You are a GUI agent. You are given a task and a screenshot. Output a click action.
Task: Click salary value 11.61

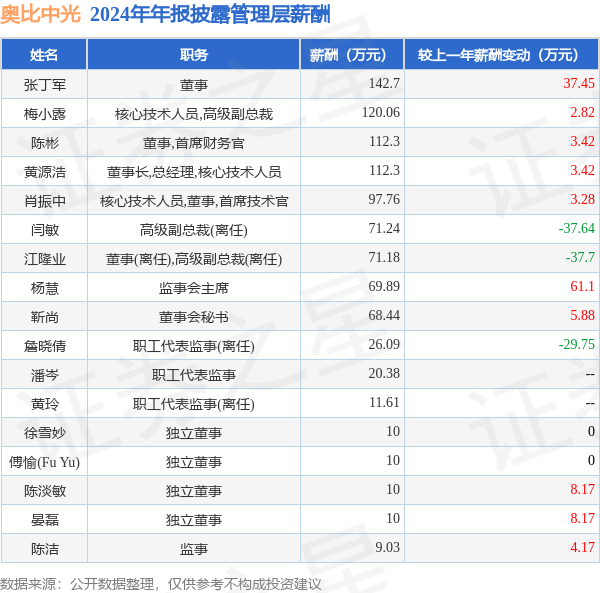coord(384,402)
